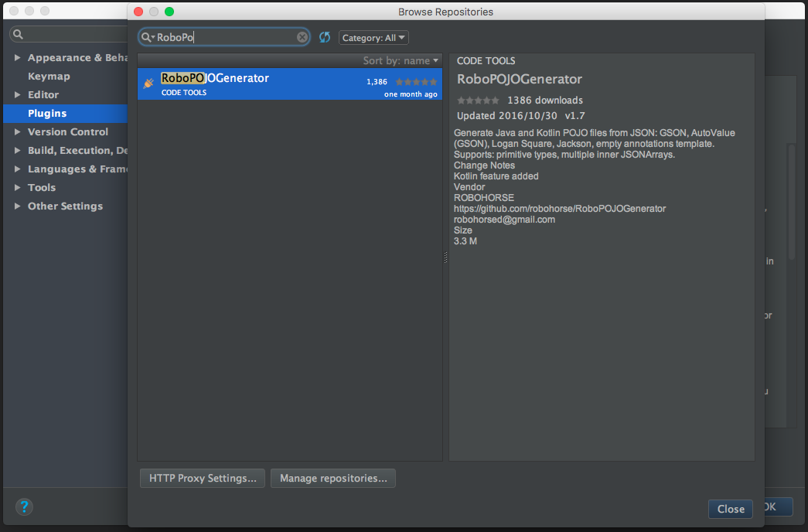Open the Sort by: name dropdown
The height and width of the screenshot is (532, 808).
(401, 61)
